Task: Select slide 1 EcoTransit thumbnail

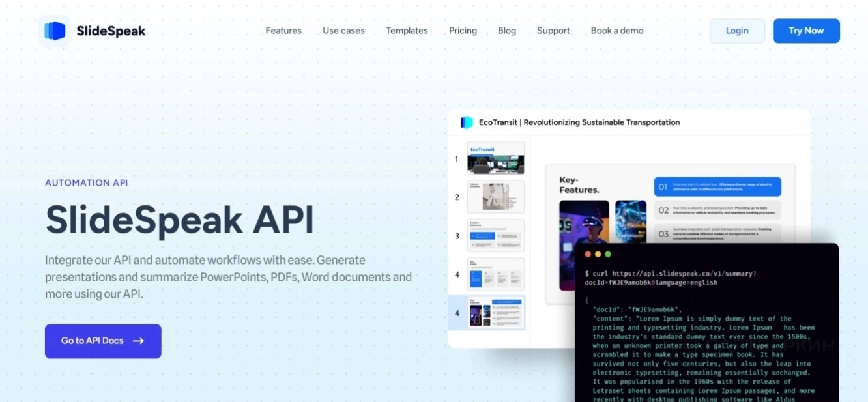Action: coord(495,158)
